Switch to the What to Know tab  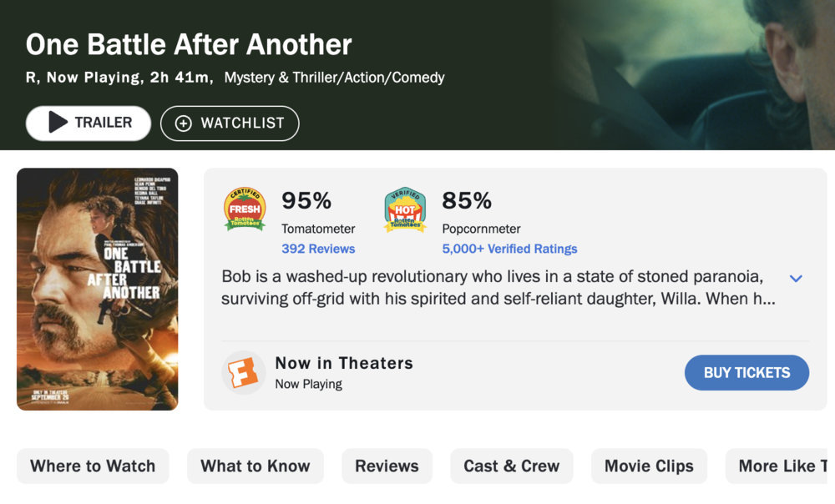coord(255,466)
